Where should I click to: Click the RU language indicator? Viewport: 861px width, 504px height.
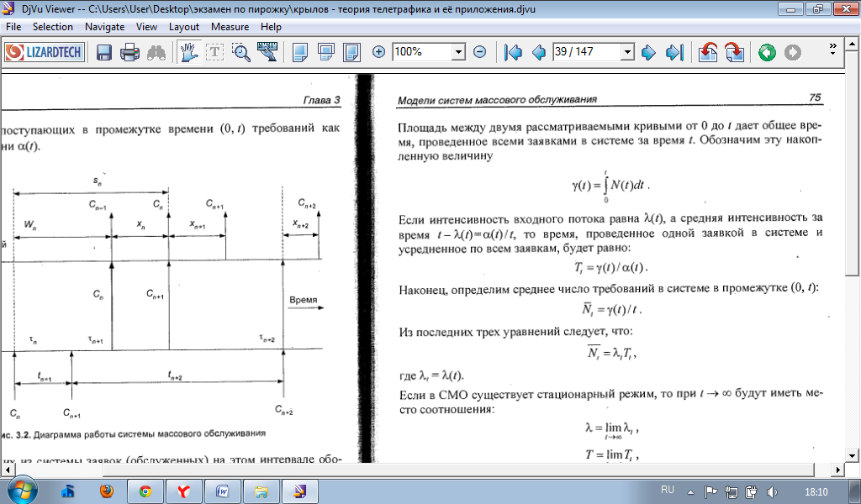tap(667, 490)
